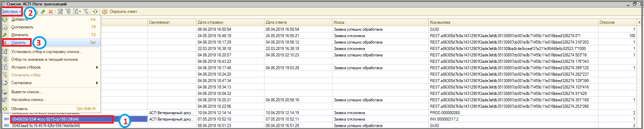This screenshot has width=644, height=129.
Task: Click the date cell 24.05.2019 16:48:19
Action: 214,36
